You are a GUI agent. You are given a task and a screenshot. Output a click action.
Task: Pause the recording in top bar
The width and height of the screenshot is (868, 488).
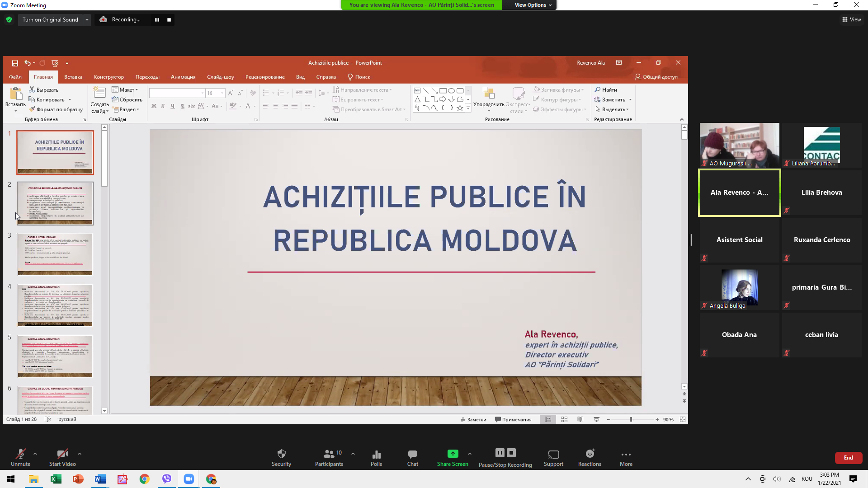point(157,20)
